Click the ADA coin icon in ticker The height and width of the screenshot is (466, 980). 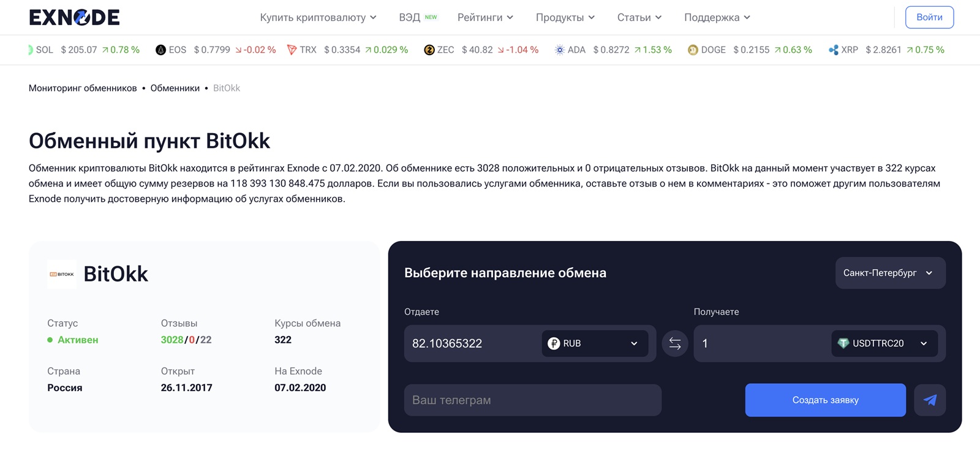(x=560, y=50)
